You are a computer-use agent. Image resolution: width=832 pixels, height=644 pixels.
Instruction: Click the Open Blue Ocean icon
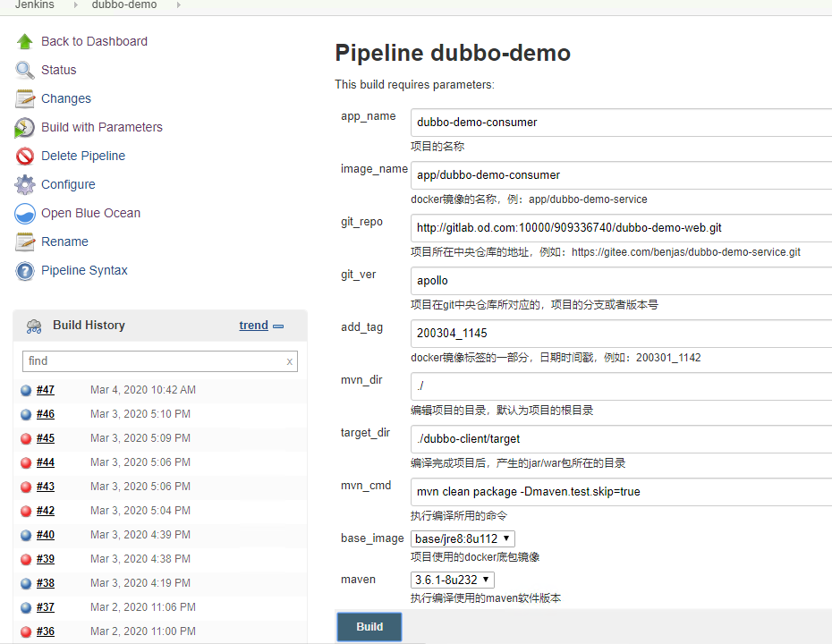tap(25, 214)
